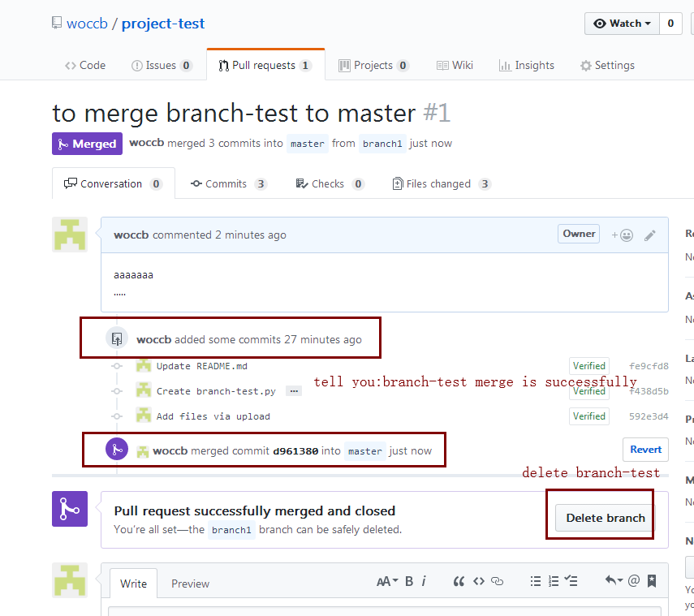Screen dimensions: 694x616
Task: Click the woccb avatar beside the comment editor
Action: click(x=70, y=580)
